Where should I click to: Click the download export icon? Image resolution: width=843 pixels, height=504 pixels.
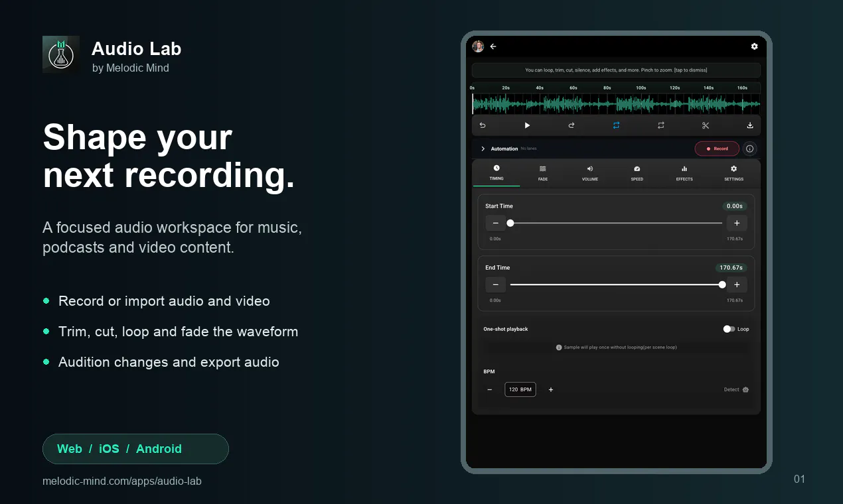(x=750, y=125)
